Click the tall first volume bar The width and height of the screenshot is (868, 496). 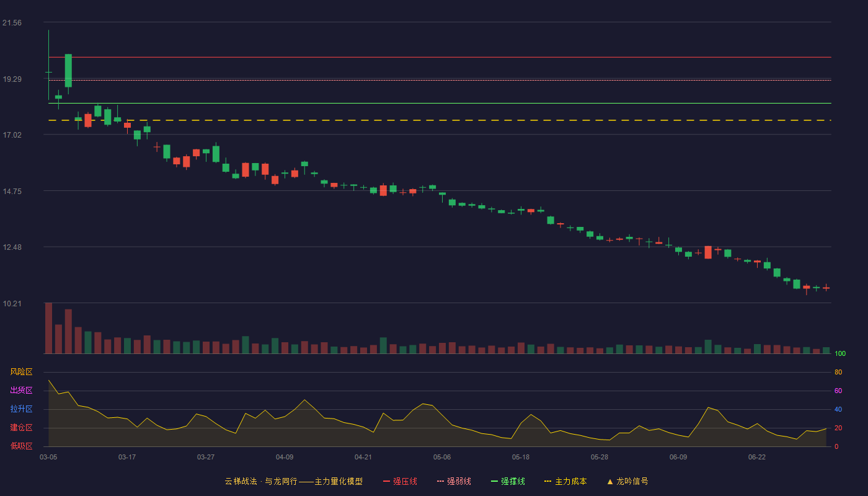pyautogui.click(x=48, y=328)
